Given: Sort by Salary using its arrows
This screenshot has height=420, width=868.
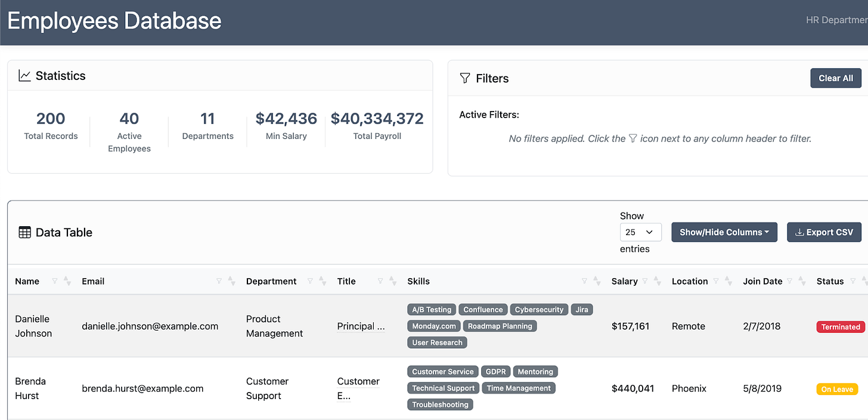Looking at the screenshot, I should click(658, 281).
